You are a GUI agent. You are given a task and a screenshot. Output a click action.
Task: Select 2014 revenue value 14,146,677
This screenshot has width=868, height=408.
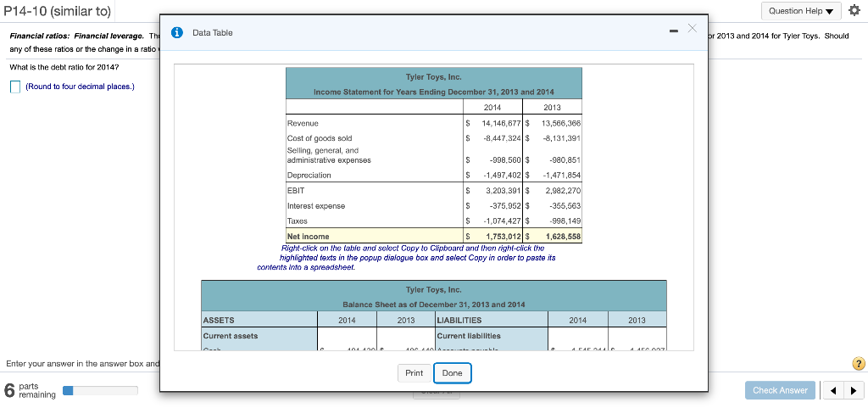click(x=500, y=124)
